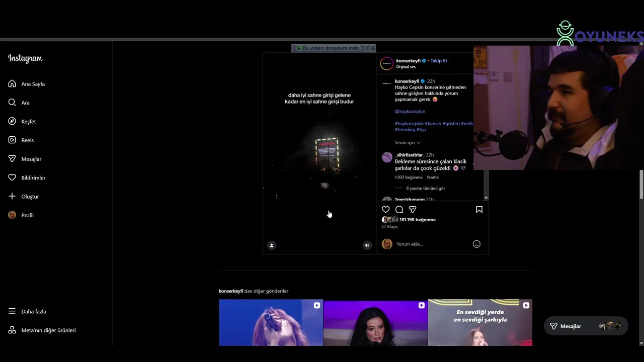
Task: Click the heart notifications icon in the sidebar
Action: pyautogui.click(x=12, y=177)
